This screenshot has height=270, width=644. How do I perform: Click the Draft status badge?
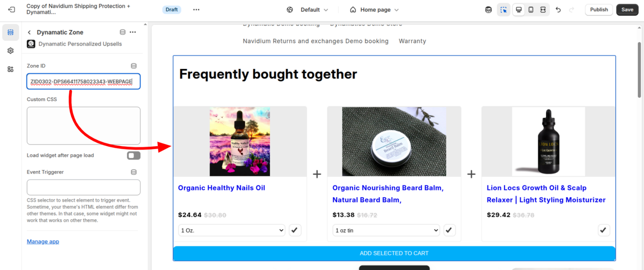click(x=172, y=10)
